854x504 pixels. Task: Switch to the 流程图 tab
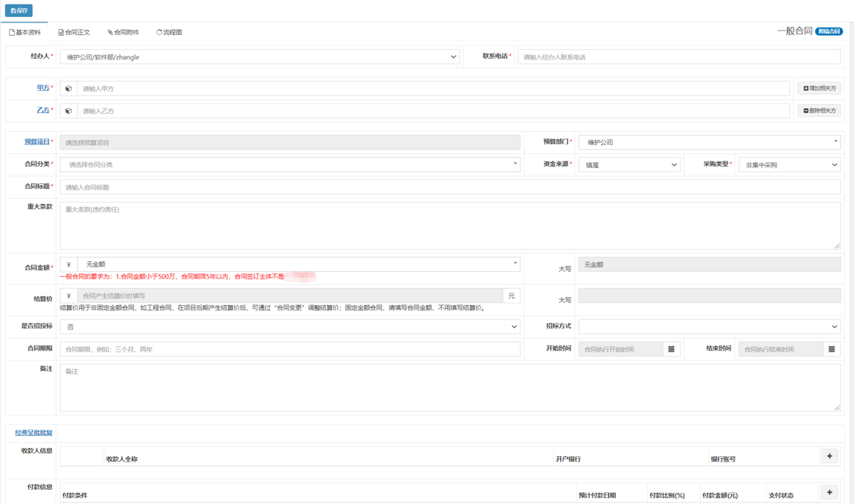click(x=169, y=33)
